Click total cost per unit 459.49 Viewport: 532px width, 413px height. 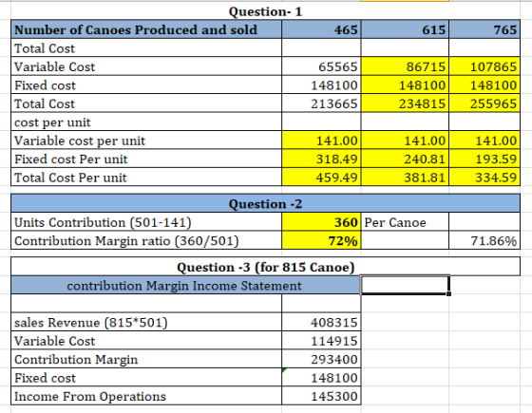321,177
